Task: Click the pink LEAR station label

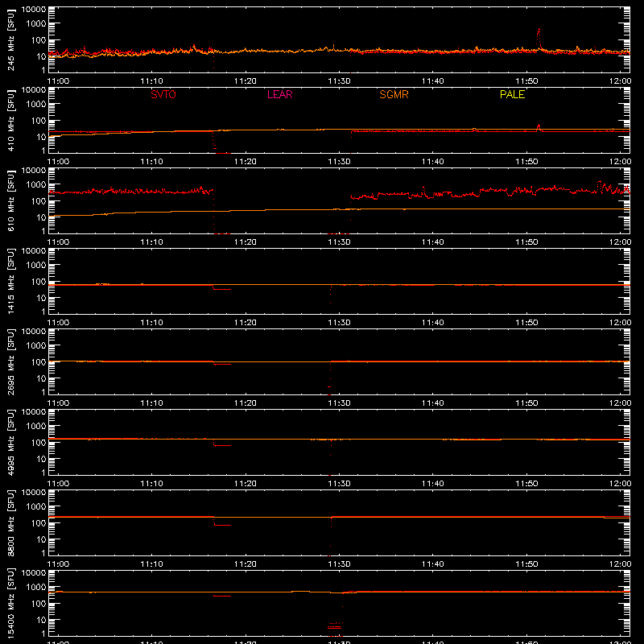Action: coord(279,94)
